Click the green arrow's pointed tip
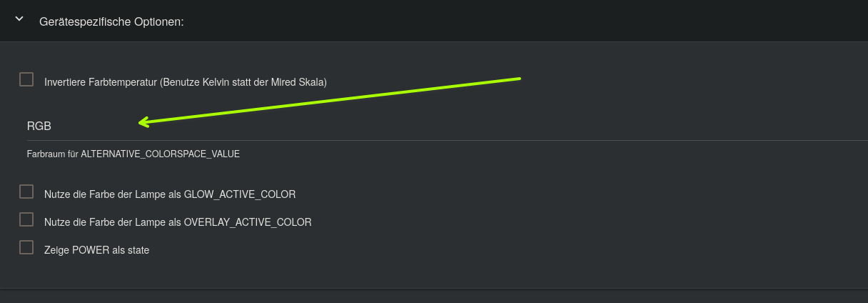868x303 pixels. 140,123
